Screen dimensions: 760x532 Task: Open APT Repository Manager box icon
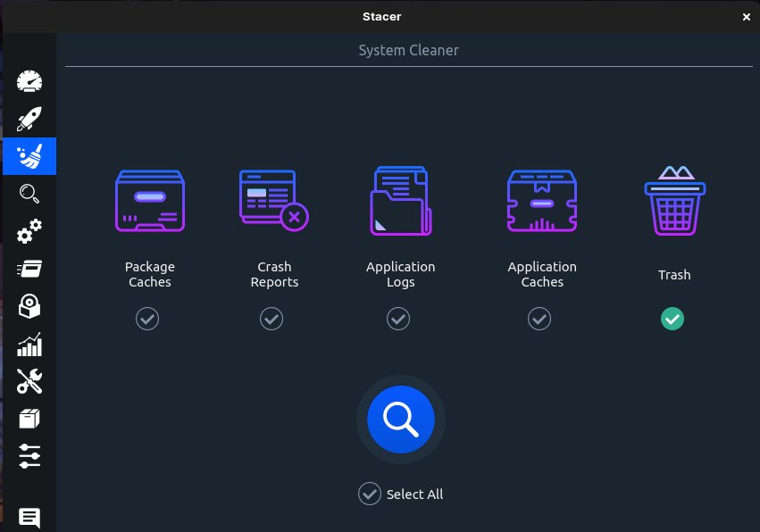click(x=29, y=419)
